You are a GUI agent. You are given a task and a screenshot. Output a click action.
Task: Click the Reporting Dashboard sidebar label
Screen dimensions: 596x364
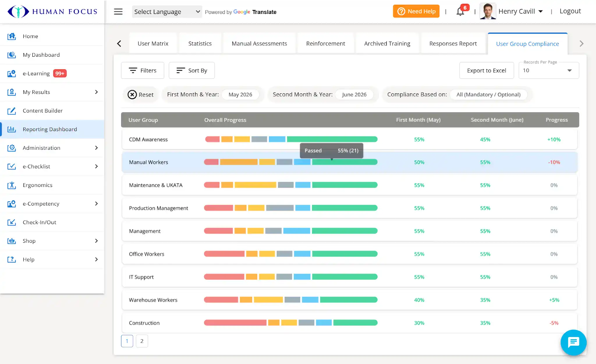(50, 129)
